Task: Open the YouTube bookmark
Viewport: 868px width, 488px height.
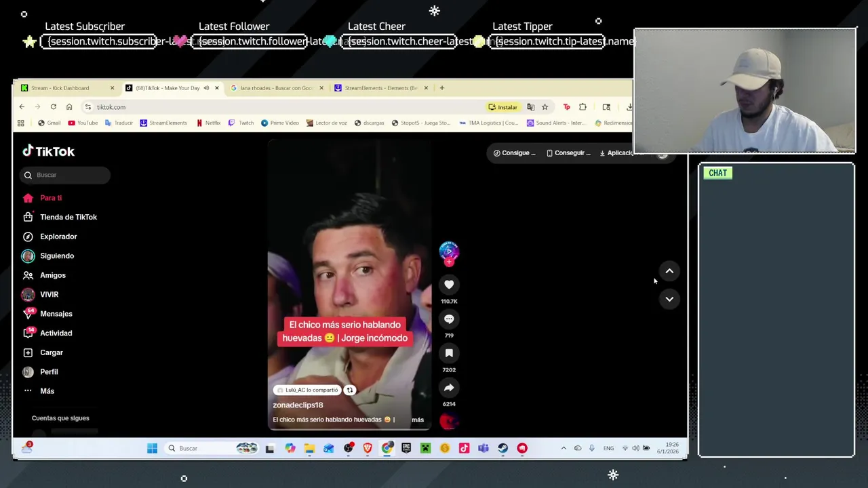Action: point(83,123)
